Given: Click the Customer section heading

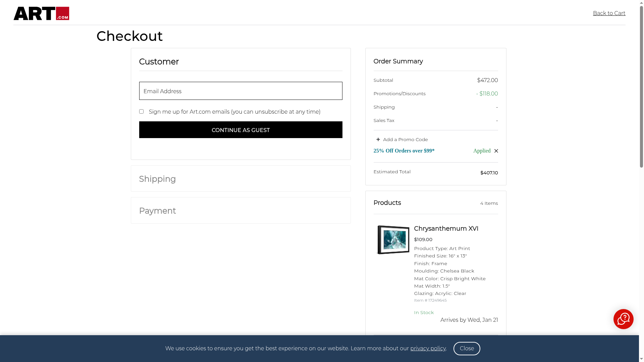Looking at the screenshot, I should 159,62.
